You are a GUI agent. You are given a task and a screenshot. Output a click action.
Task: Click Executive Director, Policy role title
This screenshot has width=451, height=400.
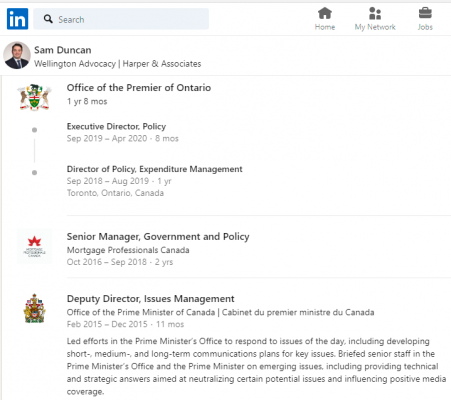pos(116,126)
